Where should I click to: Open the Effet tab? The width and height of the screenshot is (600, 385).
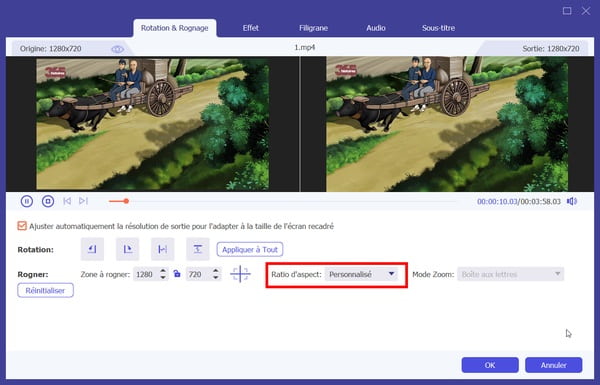pyautogui.click(x=251, y=28)
